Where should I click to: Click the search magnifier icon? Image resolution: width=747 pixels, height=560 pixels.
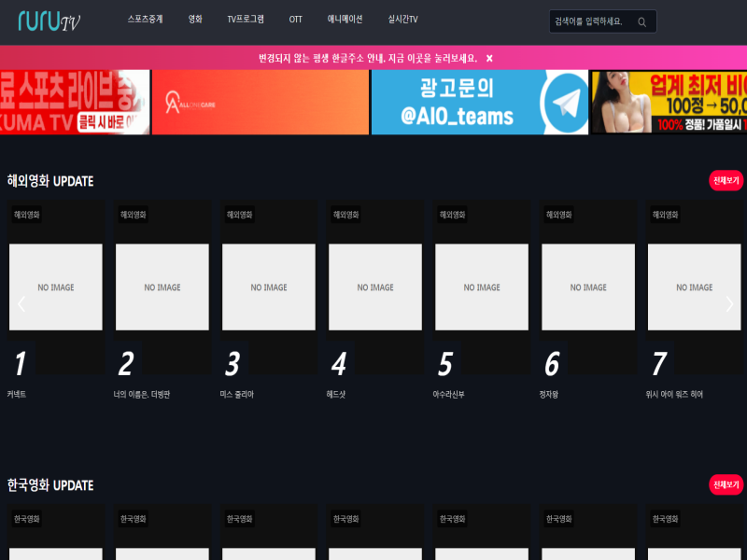click(641, 21)
